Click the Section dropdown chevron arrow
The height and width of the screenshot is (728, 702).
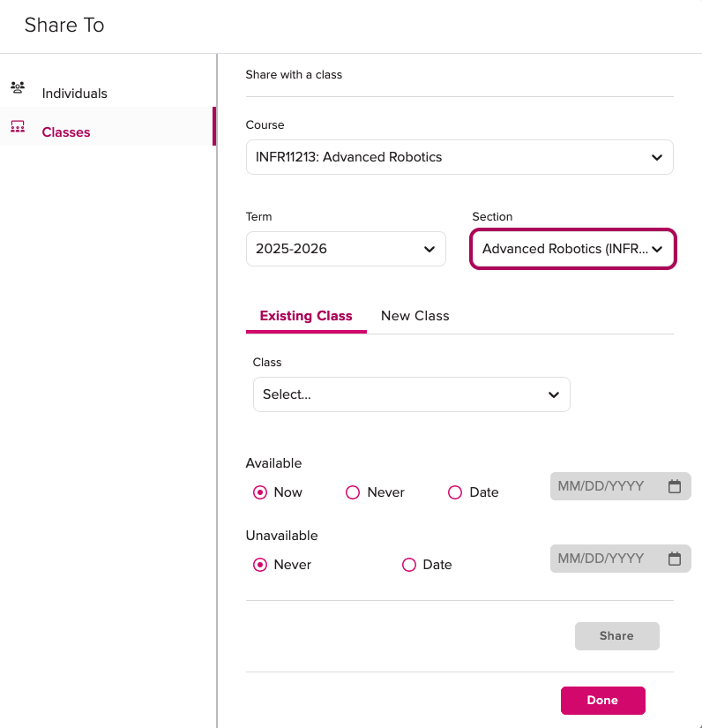[x=656, y=250]
